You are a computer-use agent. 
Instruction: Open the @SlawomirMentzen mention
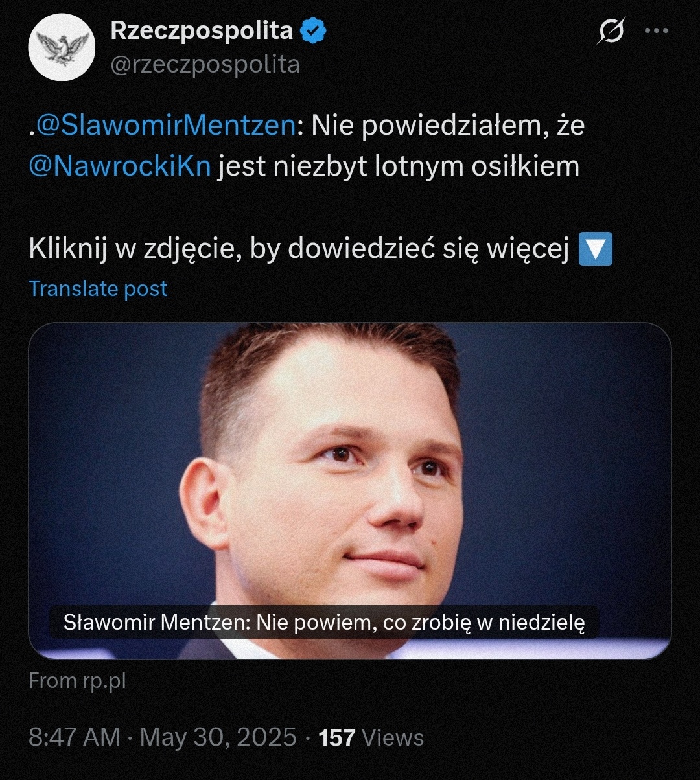(x=165, y=125)
